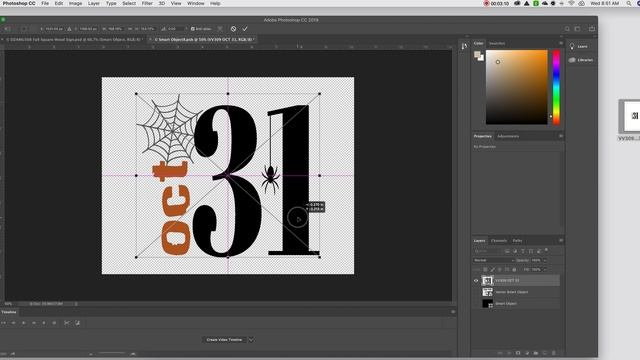Screen dimensions: 640x360
Task: Hide the VV309 OCT 31 layer eye
Action: tap(476, 281)
